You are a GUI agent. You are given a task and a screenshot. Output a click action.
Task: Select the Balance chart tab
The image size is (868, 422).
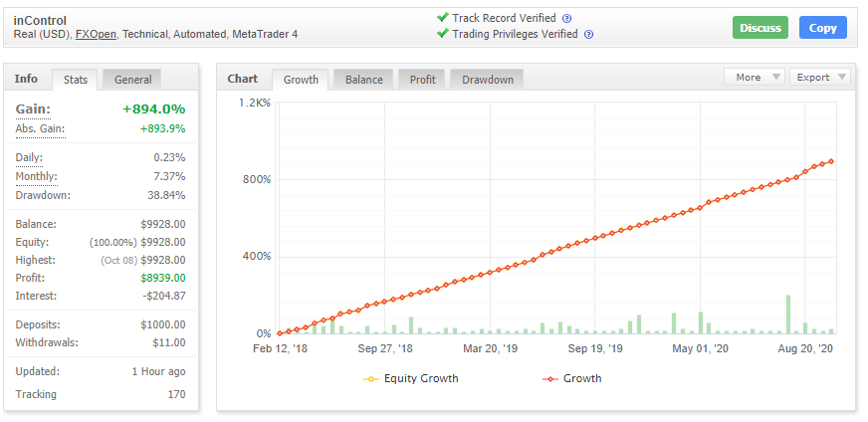point(363,80)
